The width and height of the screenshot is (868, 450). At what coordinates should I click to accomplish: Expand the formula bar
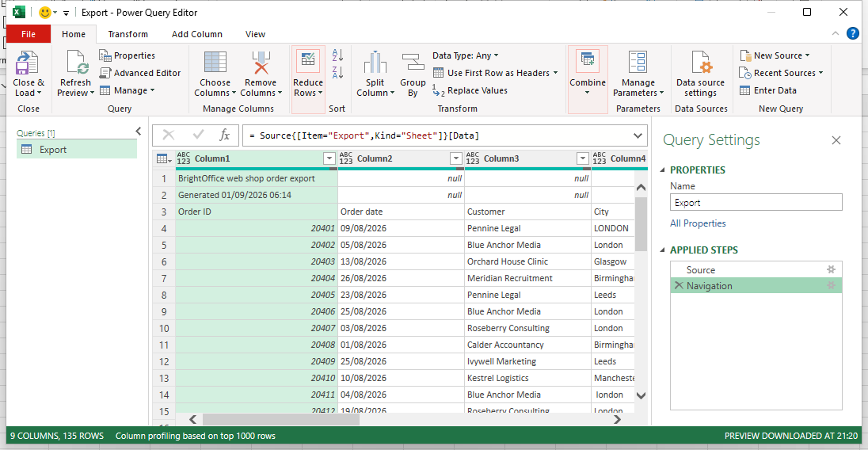tap(638, 135)
